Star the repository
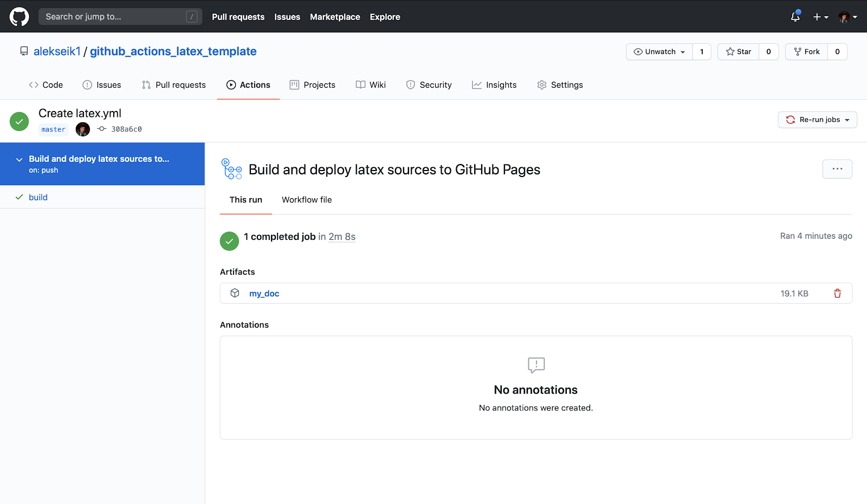This screenshot has width=867, height=504. (x=738, y=52)
